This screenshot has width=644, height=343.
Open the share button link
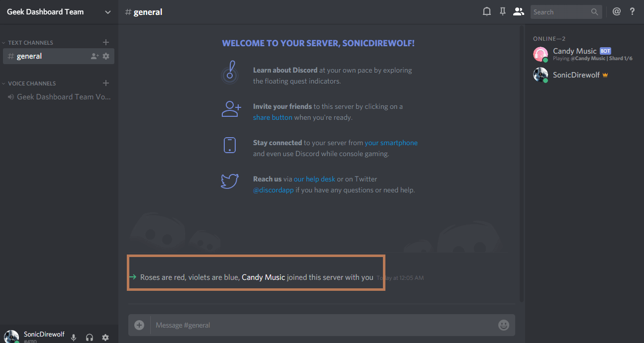point(273,117)
